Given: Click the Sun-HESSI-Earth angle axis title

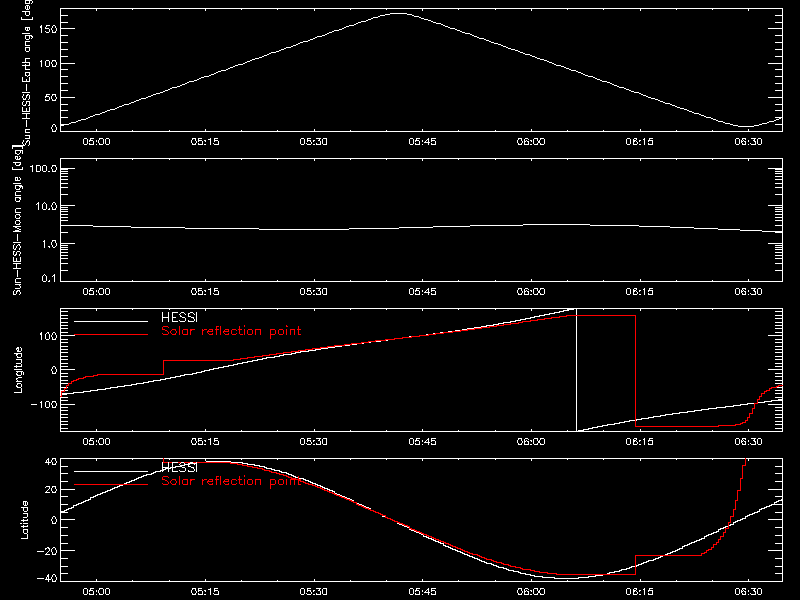Looking at the screenshot, I should click(27, 71).
